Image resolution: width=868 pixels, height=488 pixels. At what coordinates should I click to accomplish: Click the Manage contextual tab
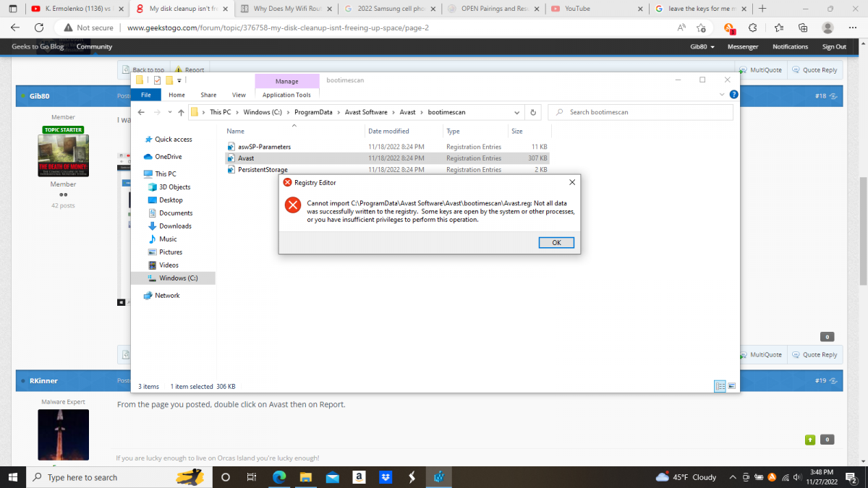pos(286,82)
